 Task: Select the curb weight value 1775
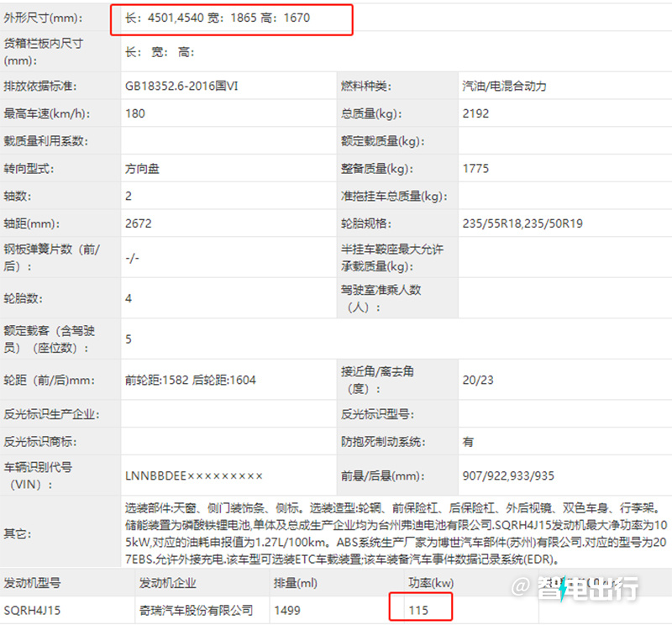pyautogui.click(x=475, y=169)
